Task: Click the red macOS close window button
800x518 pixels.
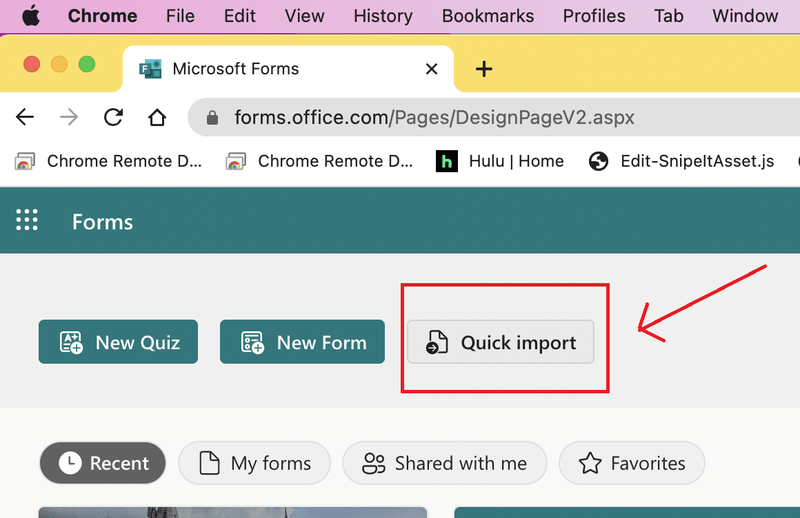Action: point(32,64)
